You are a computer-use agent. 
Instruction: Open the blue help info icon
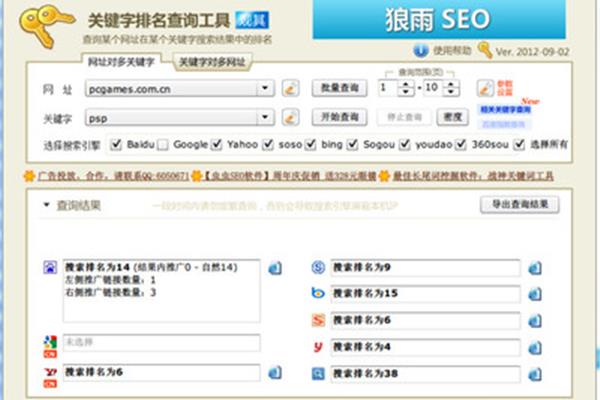click(x=421, y=50)
